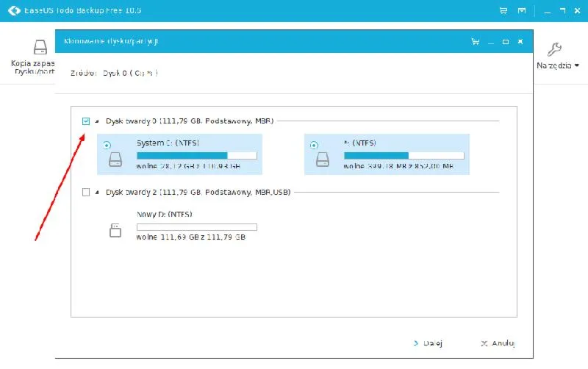The width and height of the screenshot is (588, 369).
Task: Collapse the Dysk twardy 0 tree arrow
Action: tap(97, 121)
